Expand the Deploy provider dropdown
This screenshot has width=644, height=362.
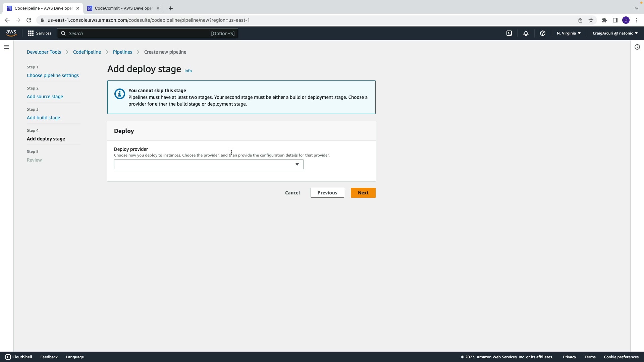pos(209,164)
